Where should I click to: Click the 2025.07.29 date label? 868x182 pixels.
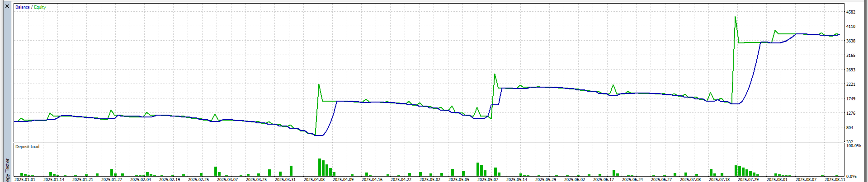pyautogui.click(x=748, y=180)
